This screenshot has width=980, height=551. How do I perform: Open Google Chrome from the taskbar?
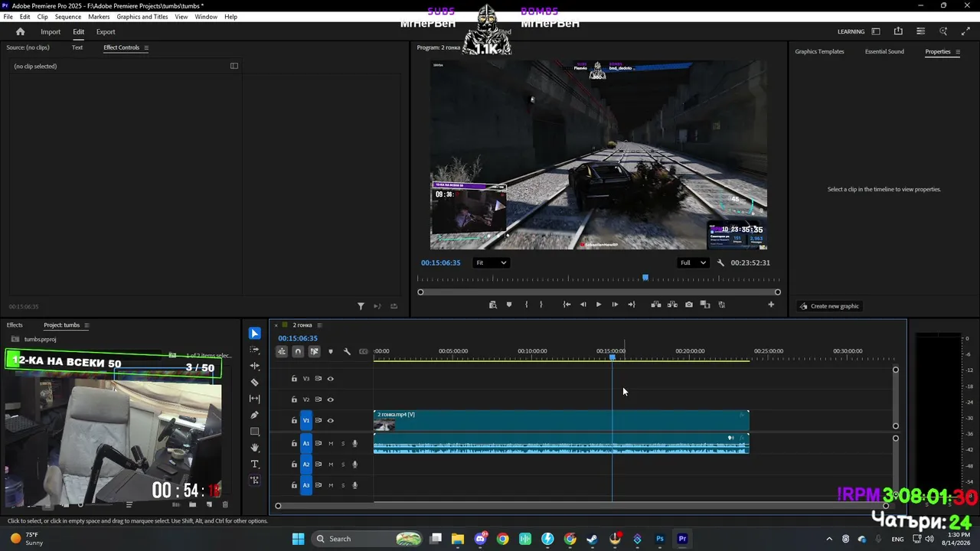(503, 539)
